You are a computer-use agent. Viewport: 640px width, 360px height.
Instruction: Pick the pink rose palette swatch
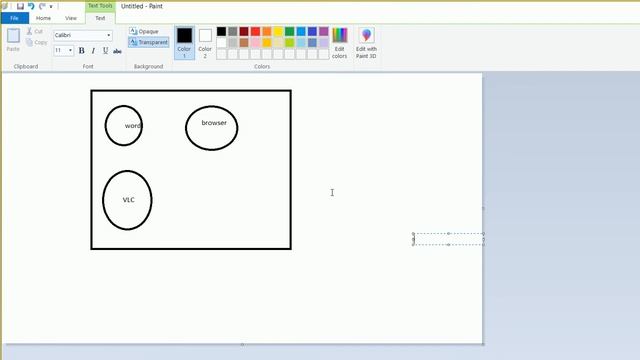(256, 42)
